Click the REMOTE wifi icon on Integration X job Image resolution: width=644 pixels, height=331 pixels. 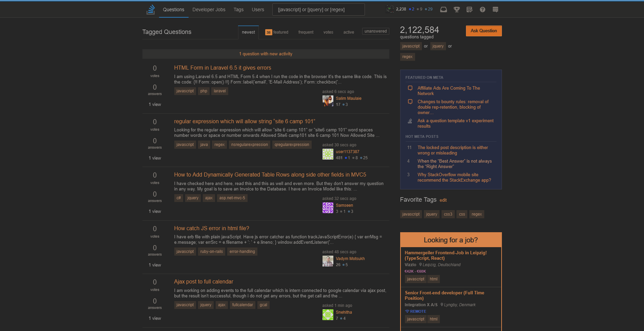407,311
